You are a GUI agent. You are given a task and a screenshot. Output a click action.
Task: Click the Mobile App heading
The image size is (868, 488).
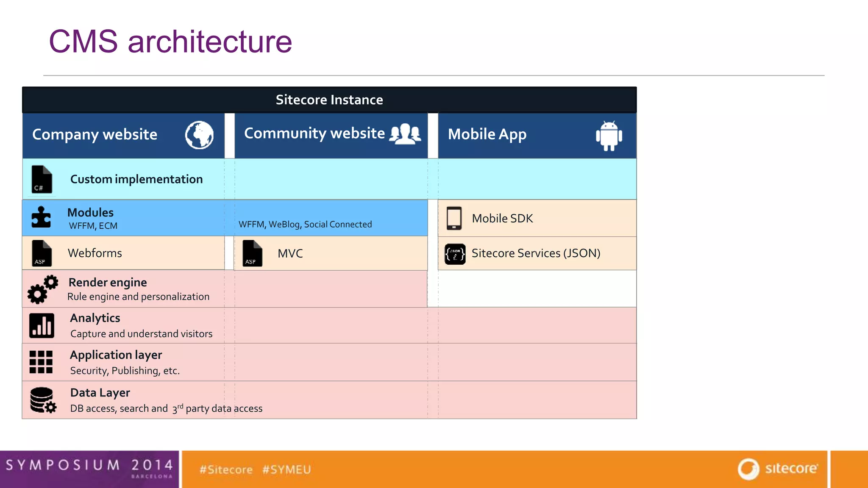tap(487, 135)
